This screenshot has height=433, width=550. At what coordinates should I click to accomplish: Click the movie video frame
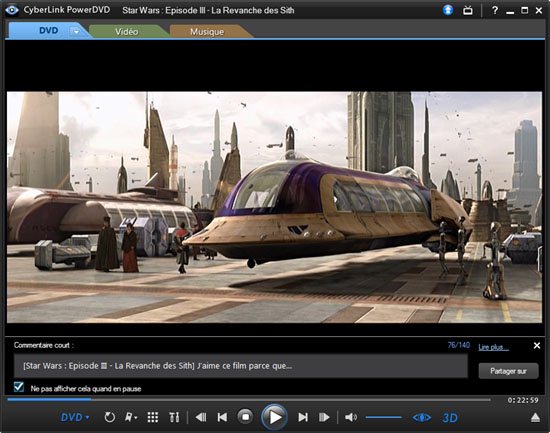pyautogui.click(x=274, y=207)
